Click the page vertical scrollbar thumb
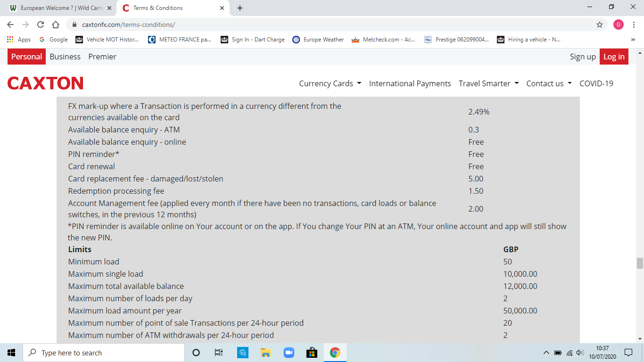This screenshot has width=644, height=362. pyautogui.click(x=640, y=263)
